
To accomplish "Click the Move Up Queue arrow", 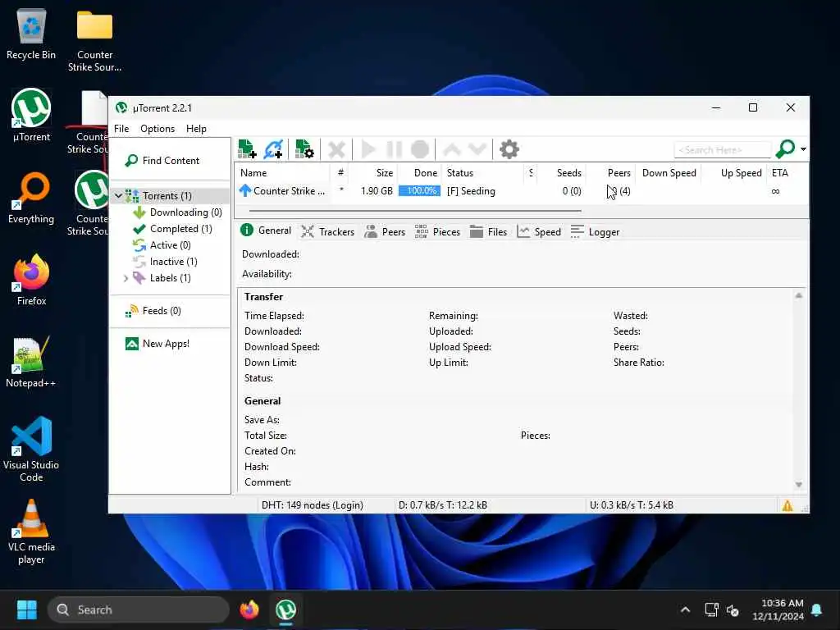I will 452,149.
